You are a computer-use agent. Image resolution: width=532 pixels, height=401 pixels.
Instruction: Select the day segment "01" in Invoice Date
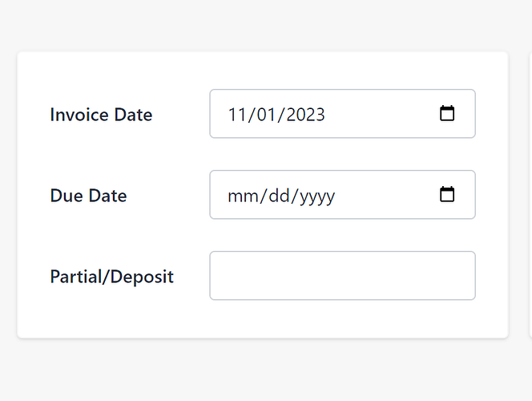pos(266,115)
